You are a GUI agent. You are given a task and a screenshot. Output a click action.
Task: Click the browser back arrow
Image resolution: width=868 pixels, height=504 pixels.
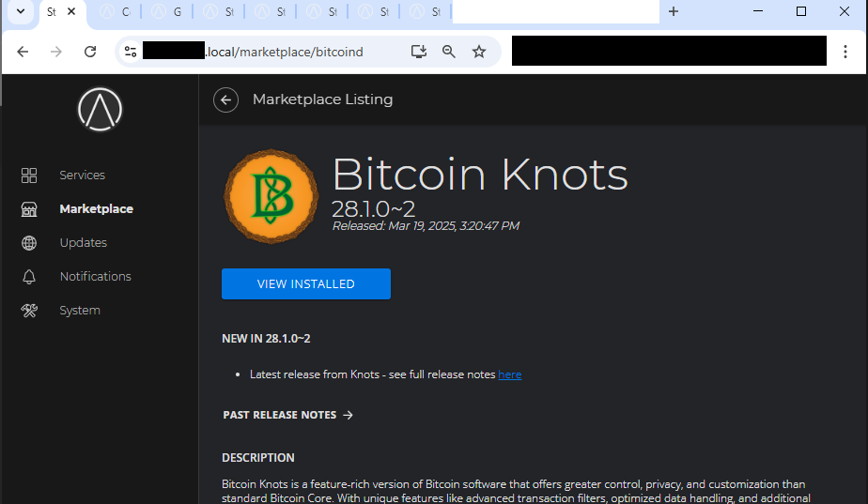coord(23,52)
